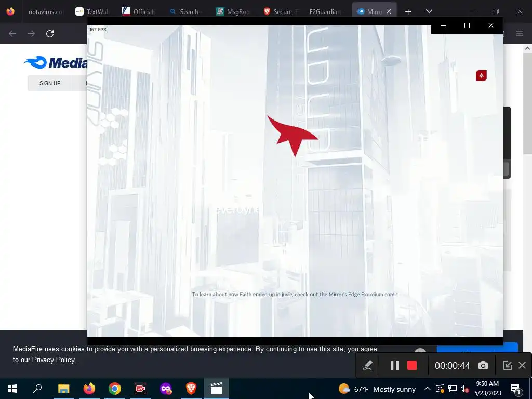Screen dimensions: 532x399
Task: Open the recorder annotation pen tool
Action: [367, 365]
